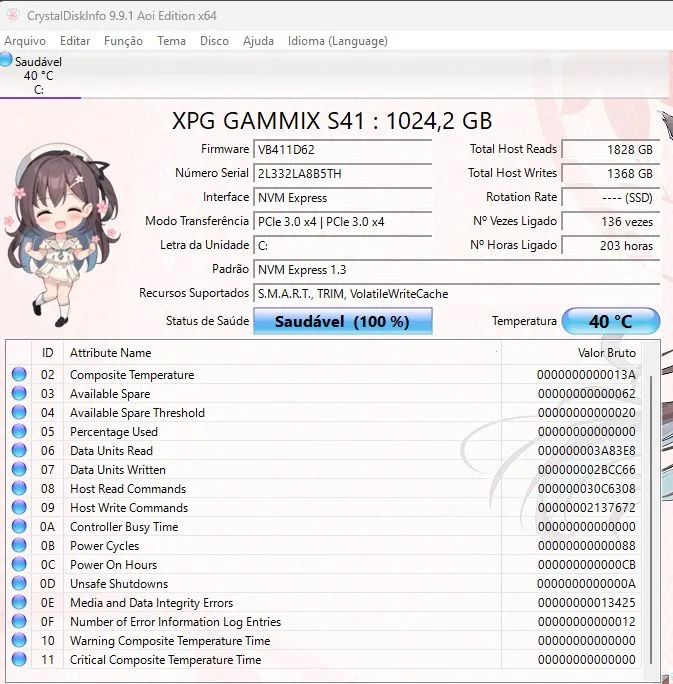Click the status orb for Available Spare Threshold

pos(19,412)
